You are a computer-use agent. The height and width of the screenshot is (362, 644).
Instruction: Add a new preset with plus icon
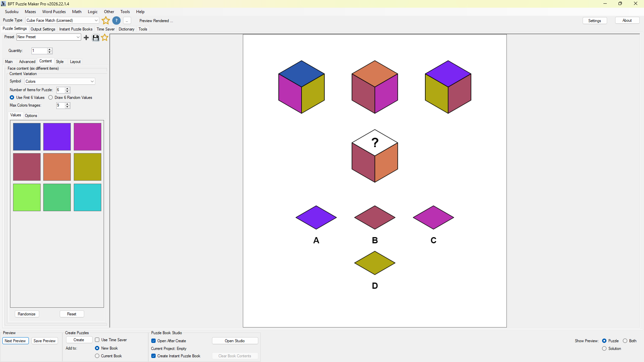pos(86,38)
